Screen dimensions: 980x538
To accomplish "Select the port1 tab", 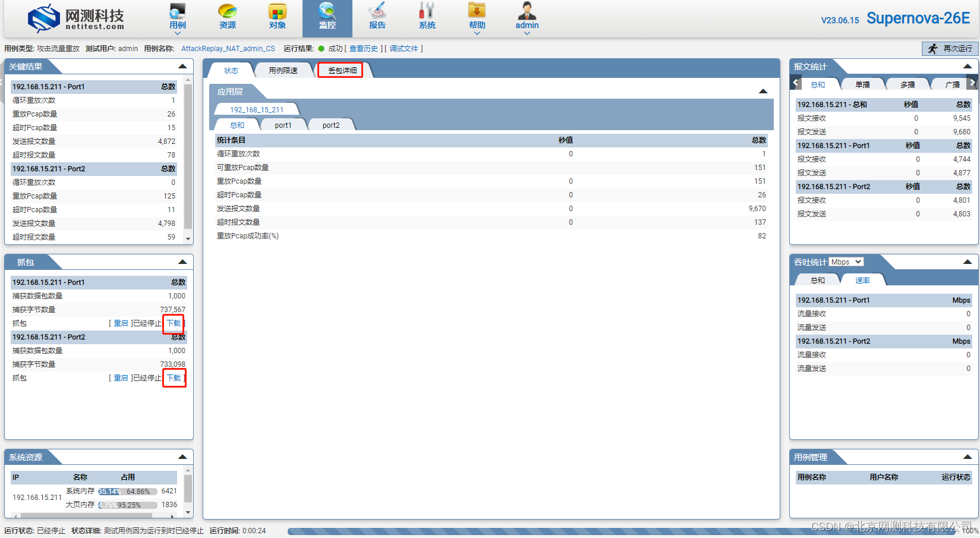I will pyautogui.click(x=283, y=125).
